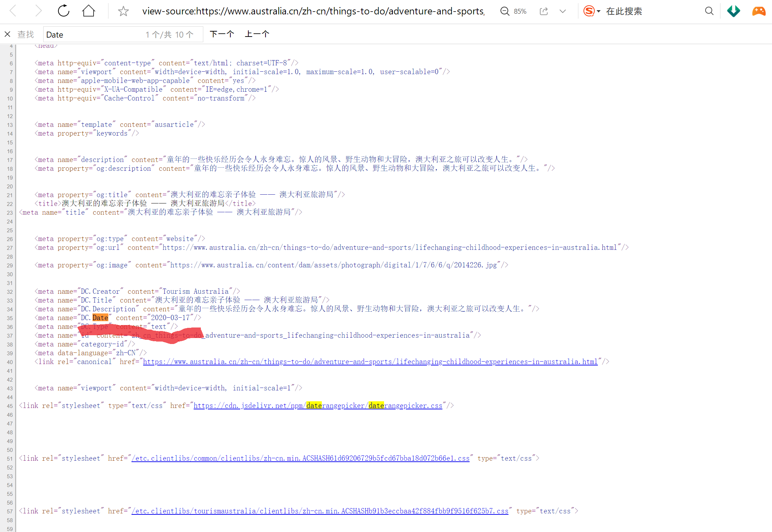Open the canonical lifechanging-childhood-experiences link
Image resolution: width=772 pixels, height=532 pixels.
coord(370,362)
